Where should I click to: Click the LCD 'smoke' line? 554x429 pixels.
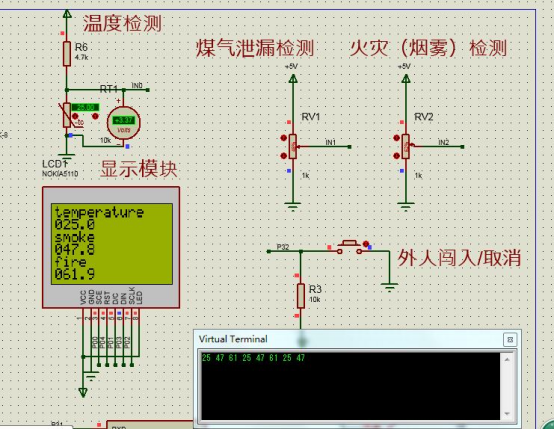click(x=75, y=237)
